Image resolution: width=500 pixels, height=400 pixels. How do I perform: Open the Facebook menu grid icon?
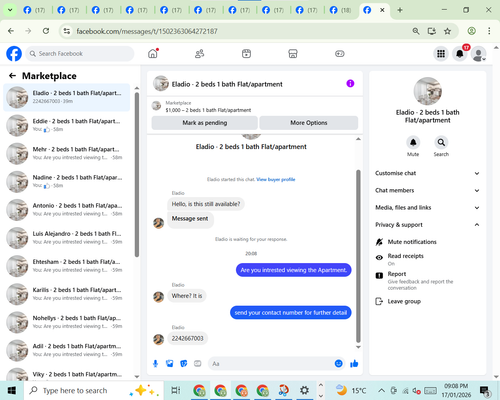(x=441, y=54)
